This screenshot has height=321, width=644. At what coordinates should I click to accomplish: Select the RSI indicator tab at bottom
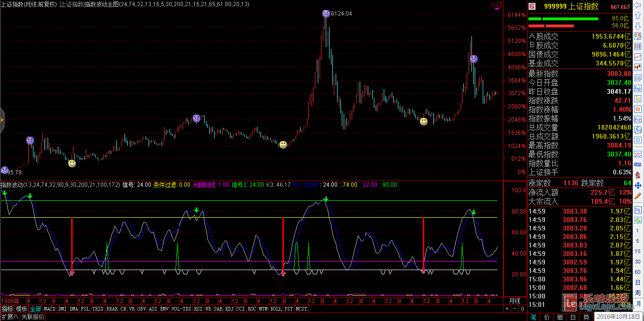click(198, 309)
